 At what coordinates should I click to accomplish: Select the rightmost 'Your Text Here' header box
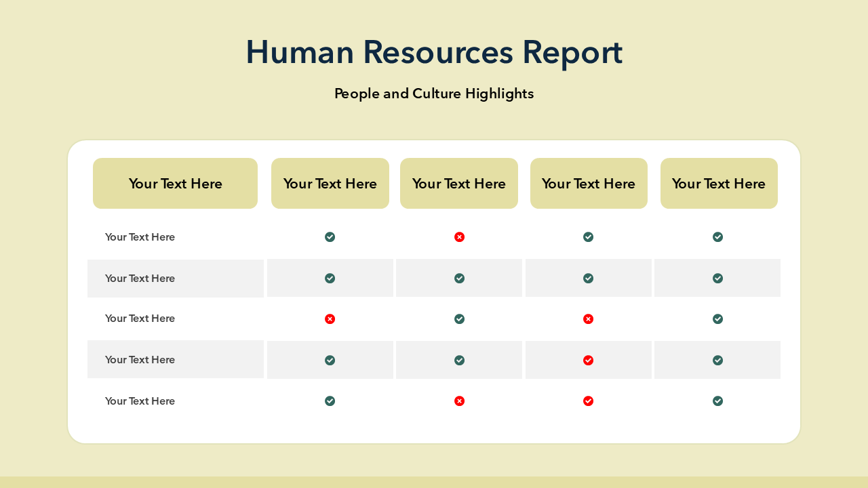coord(719,184)
